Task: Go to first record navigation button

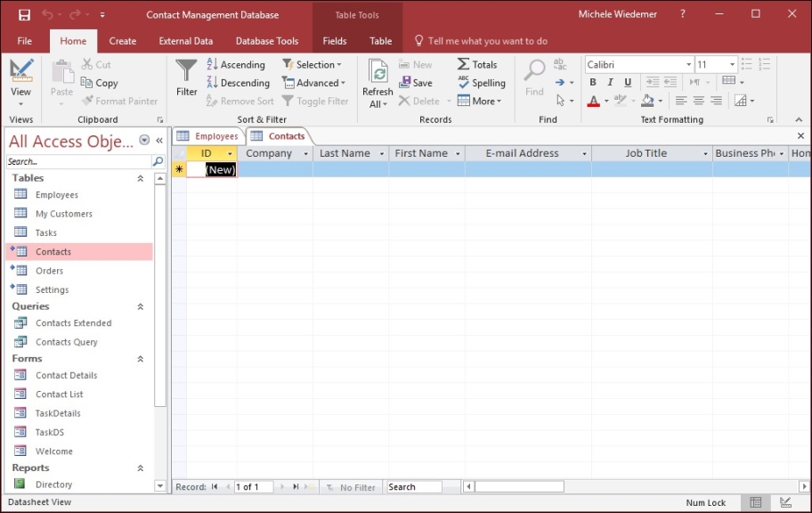Action: [x=215, y=487]
